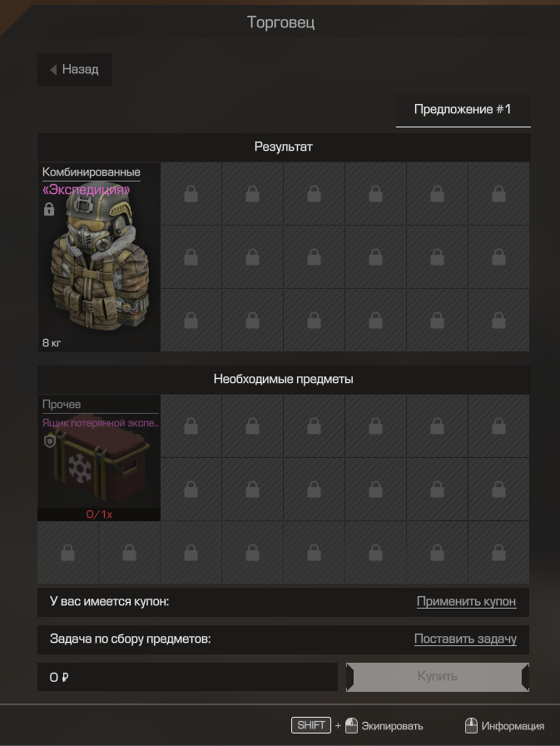Go back with the Назад button

[75, 70]
